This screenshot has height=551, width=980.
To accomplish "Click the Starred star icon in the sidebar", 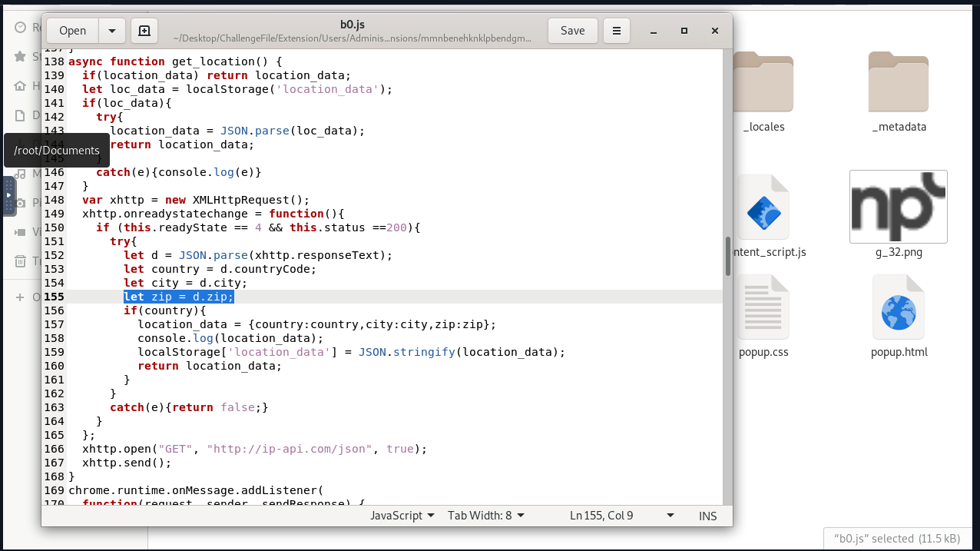I will [21, 56].
